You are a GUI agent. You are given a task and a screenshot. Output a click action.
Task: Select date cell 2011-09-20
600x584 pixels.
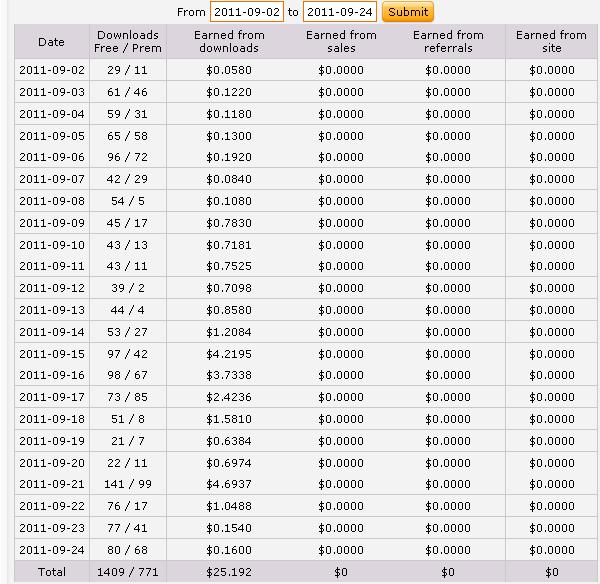[52, 463]
